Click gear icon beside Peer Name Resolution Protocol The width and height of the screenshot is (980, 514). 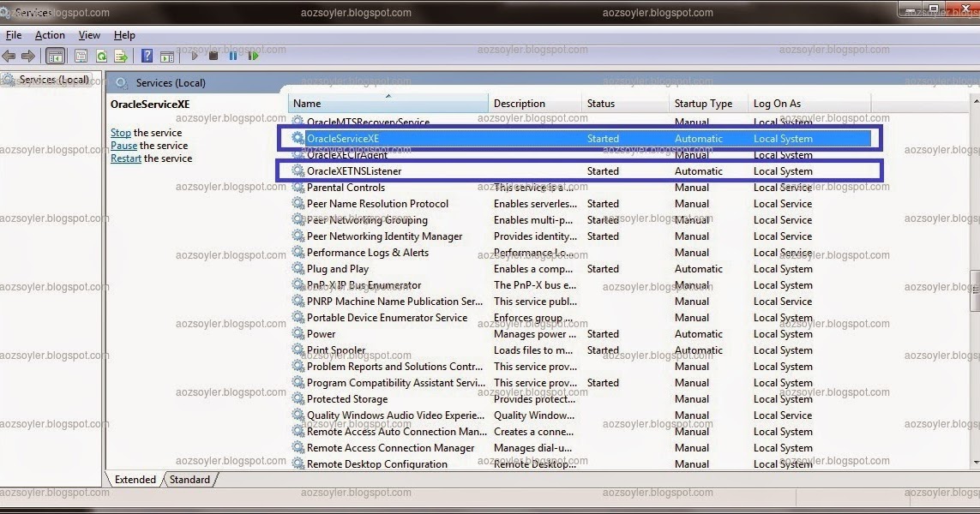298,203
